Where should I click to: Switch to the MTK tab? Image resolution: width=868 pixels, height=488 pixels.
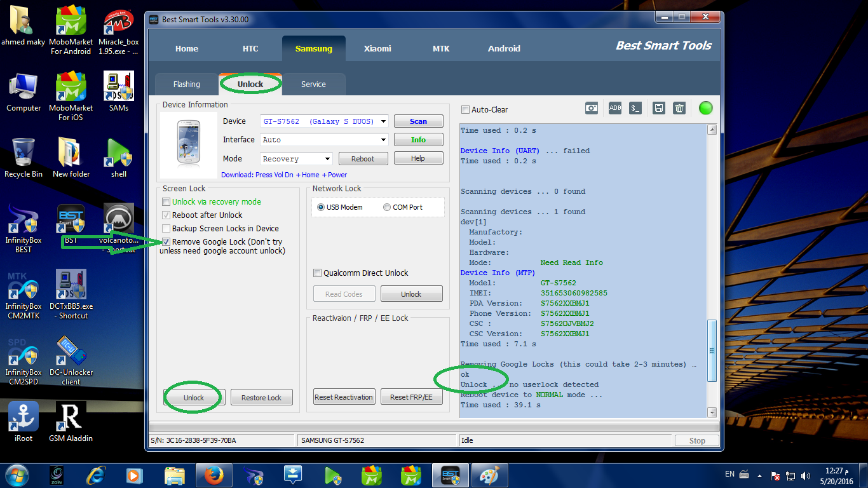[x=441, y=48]
